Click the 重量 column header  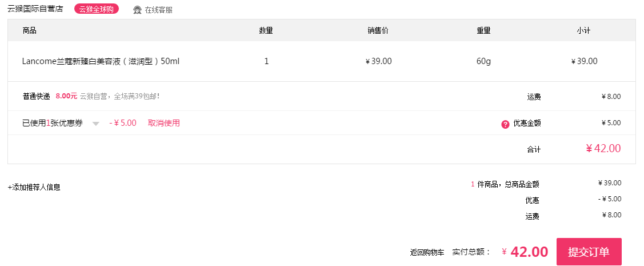483,30
